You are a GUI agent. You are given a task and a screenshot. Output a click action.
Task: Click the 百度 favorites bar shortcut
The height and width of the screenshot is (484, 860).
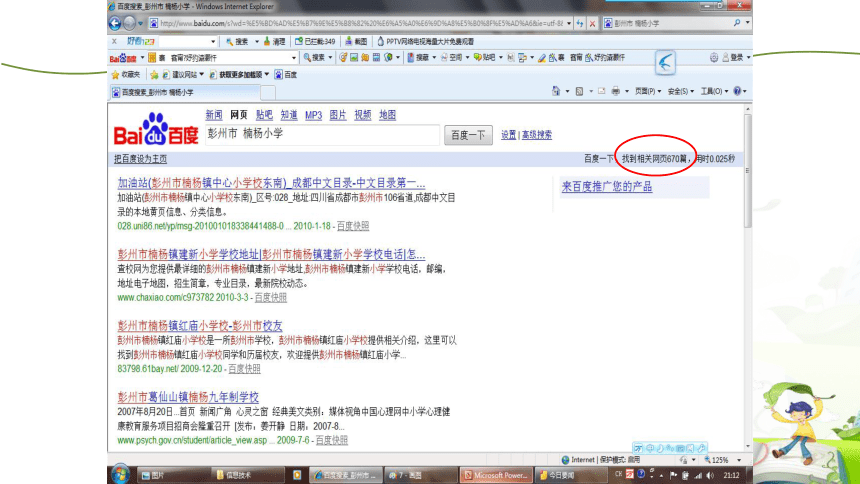click(286, 75)
